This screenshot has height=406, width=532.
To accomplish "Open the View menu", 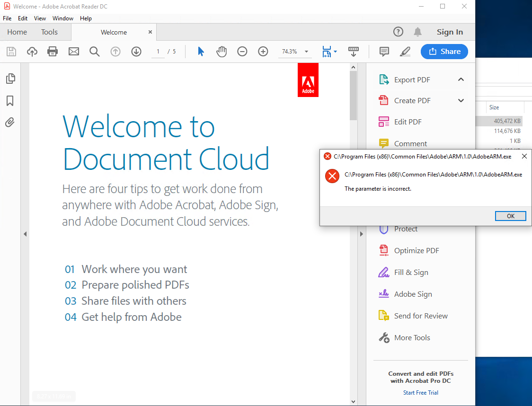I will pyautogui.click(x=40, y=18).
